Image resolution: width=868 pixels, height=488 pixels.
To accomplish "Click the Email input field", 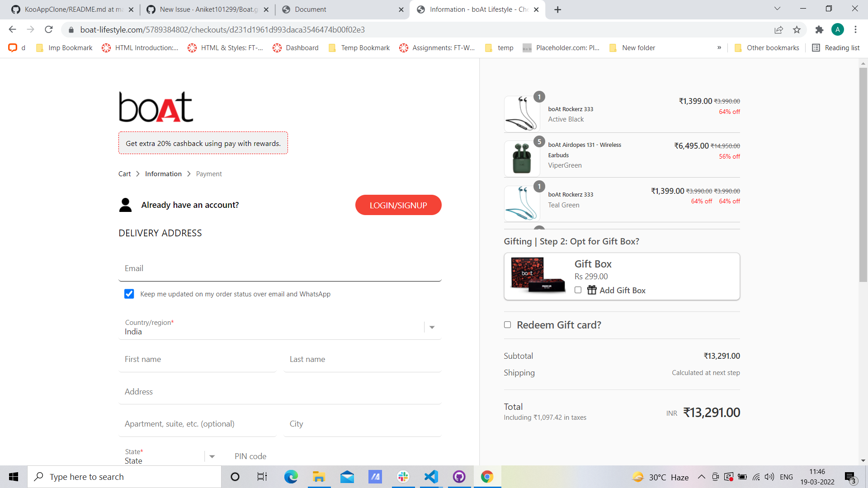I will [x=280, y=268].
